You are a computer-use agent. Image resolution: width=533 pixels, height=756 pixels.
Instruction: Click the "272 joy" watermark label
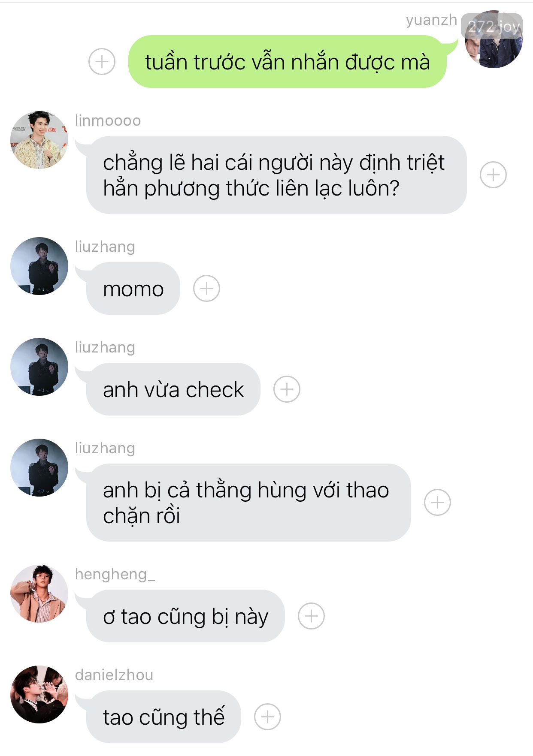tap(492, 26)
